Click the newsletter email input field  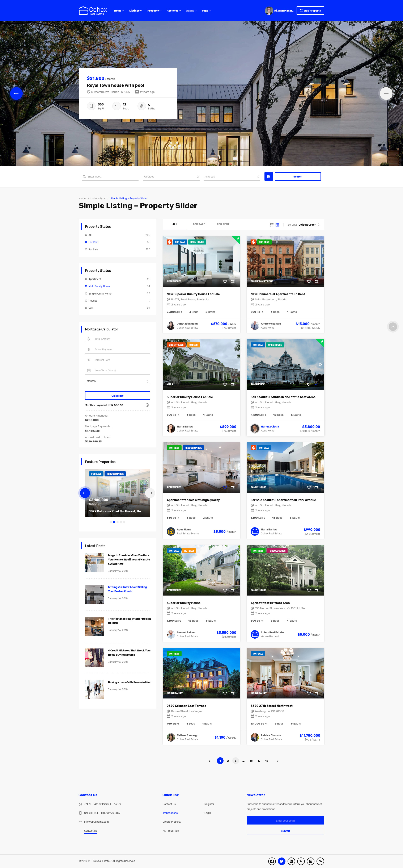point(285,820)
